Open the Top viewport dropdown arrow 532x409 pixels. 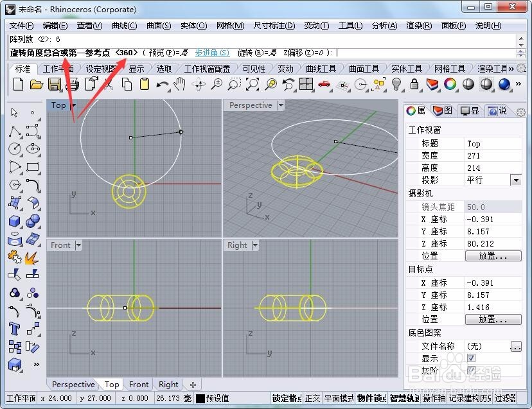click(73, 105)
